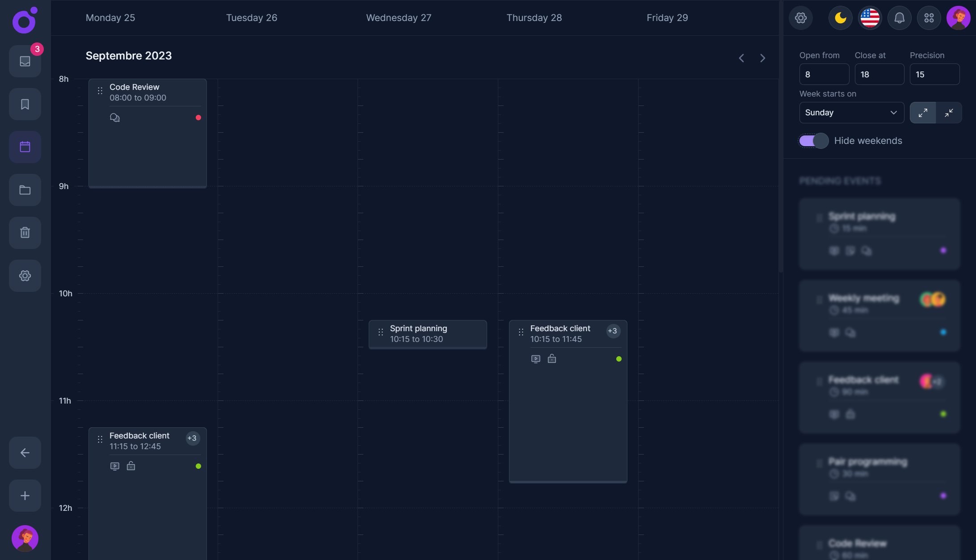Open the inbox with 3 notifications
The height and width of the screenshot is (560, 976).
[25, 61]
